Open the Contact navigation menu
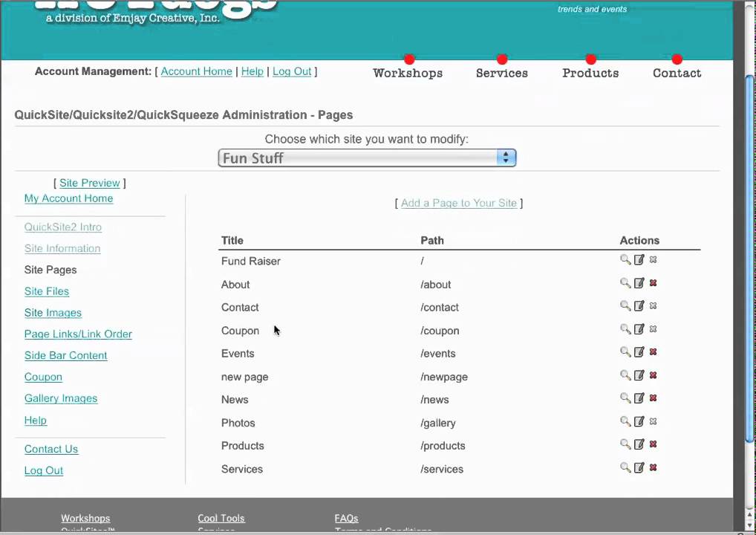Viewport: 756px width, 535px height. (677, 73)
